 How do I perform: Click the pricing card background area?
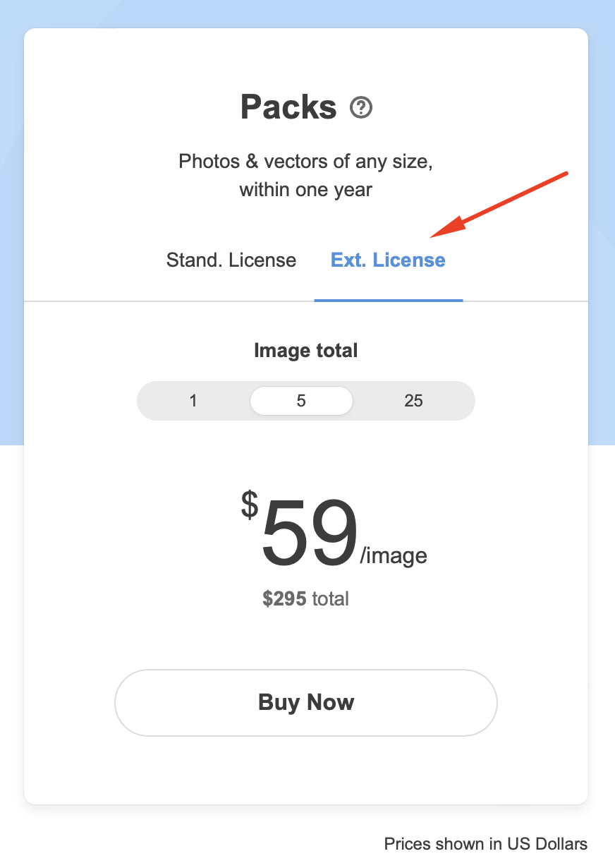[x=305, y=769]
